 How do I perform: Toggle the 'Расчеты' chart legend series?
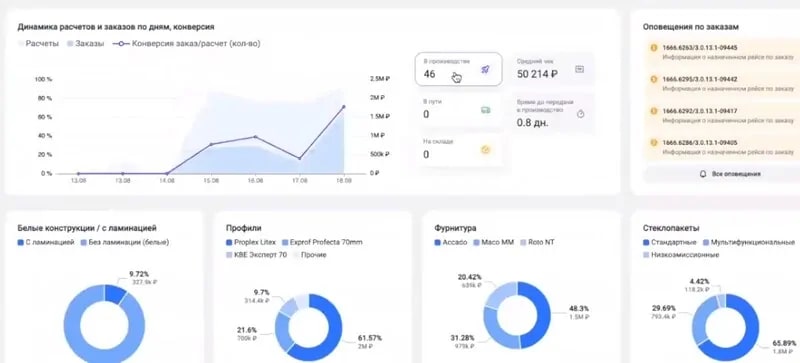click(38, 44)
